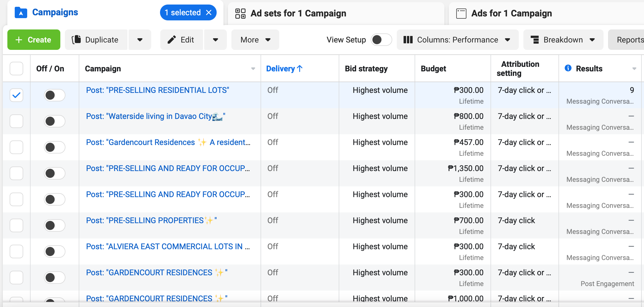Expand the More menu

(x=255, y=40)
